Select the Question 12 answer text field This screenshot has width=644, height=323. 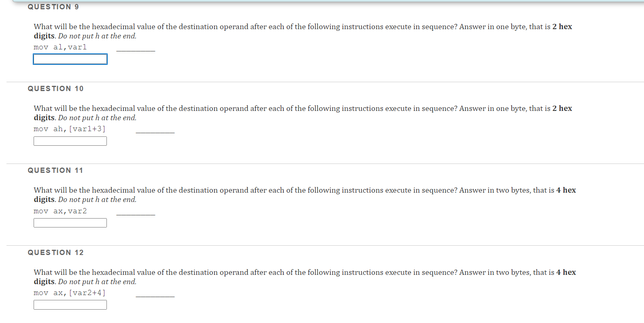click(70, 305)
